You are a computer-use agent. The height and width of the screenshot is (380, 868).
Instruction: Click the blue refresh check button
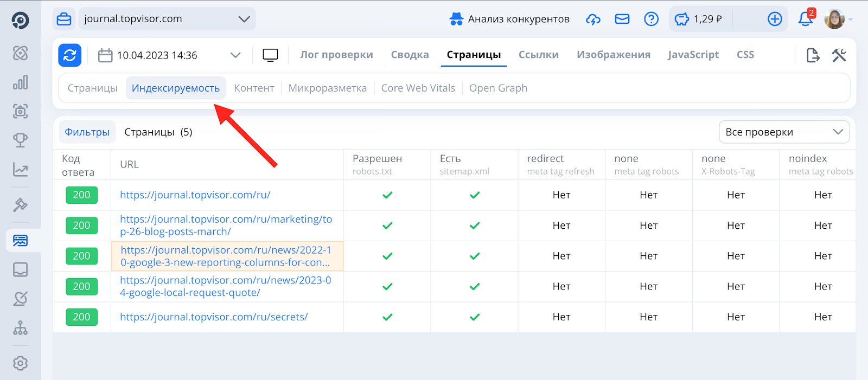tap(70, 55)
